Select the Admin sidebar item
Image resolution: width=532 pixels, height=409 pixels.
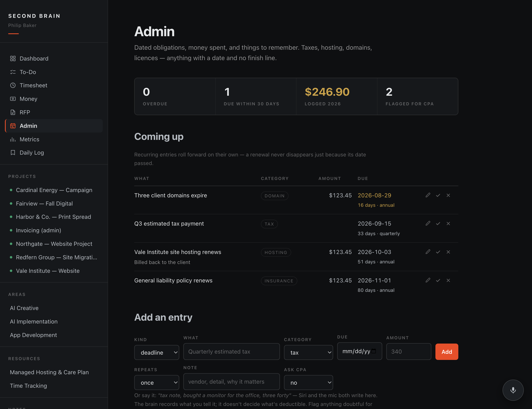click(54, 126)
